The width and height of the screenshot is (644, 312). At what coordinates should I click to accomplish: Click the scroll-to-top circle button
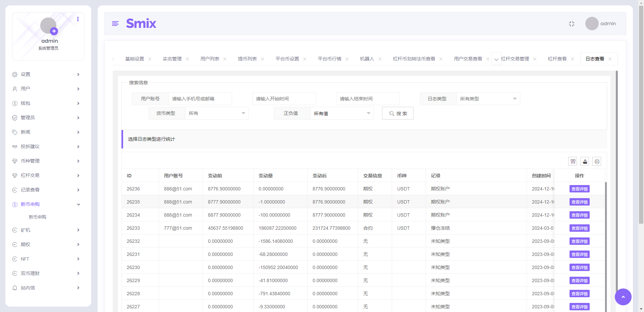click(623, 297)
